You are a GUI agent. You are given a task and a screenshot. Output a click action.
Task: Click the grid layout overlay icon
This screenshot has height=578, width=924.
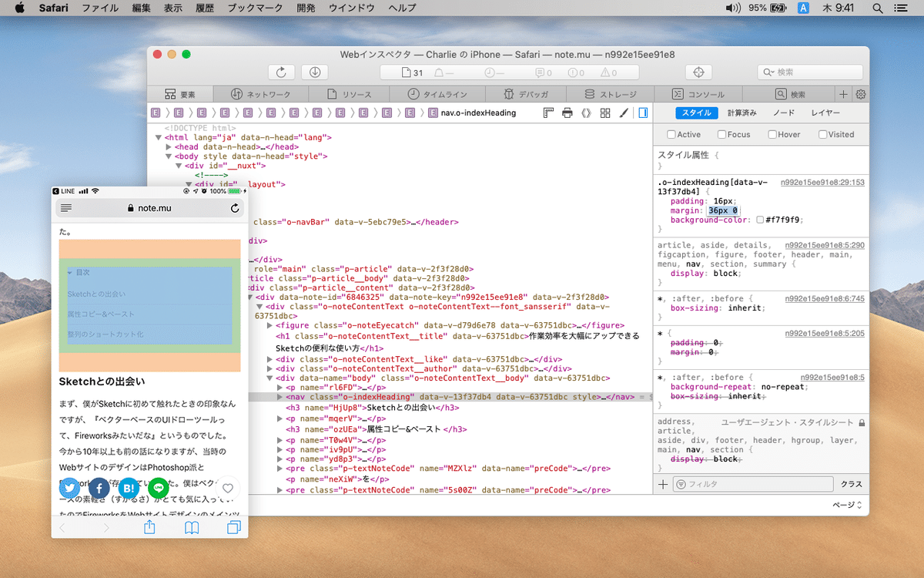[x=605, y=113]
